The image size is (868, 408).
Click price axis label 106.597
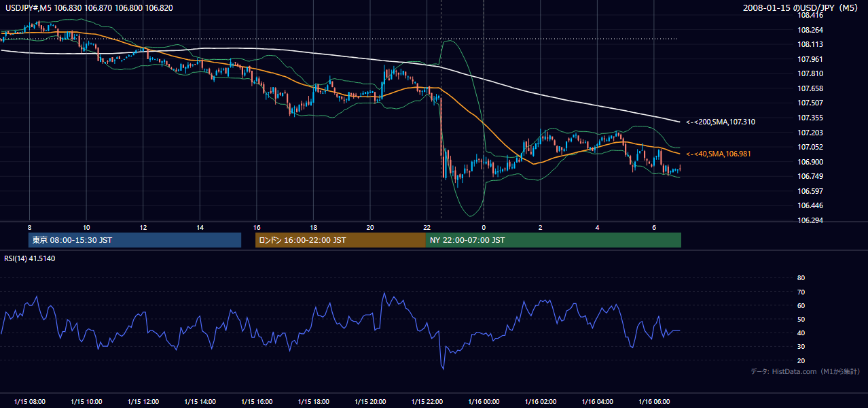(810, 191)
